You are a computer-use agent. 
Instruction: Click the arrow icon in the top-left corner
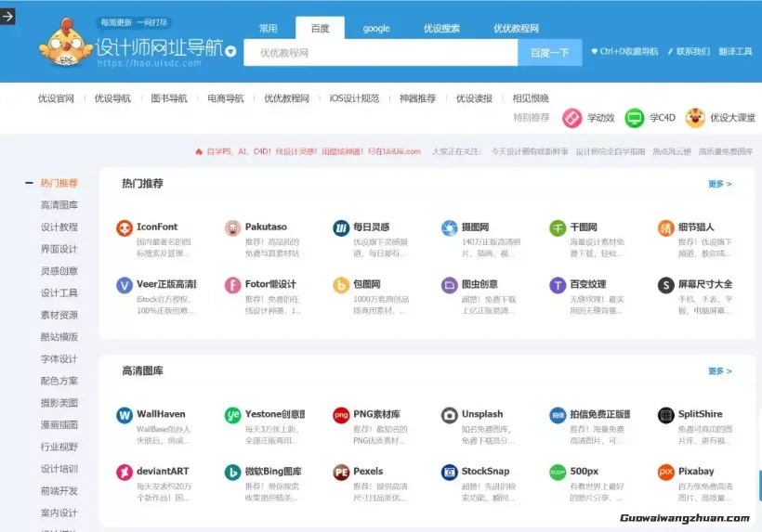[x=7, y=17]
